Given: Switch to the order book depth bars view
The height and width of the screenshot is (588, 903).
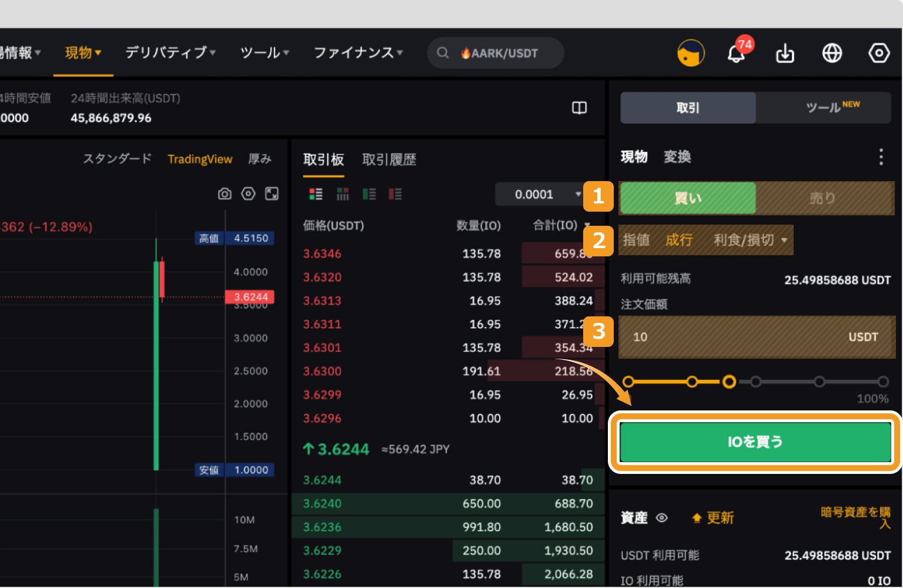Looking at the screenshot, I should coord(343,194).
